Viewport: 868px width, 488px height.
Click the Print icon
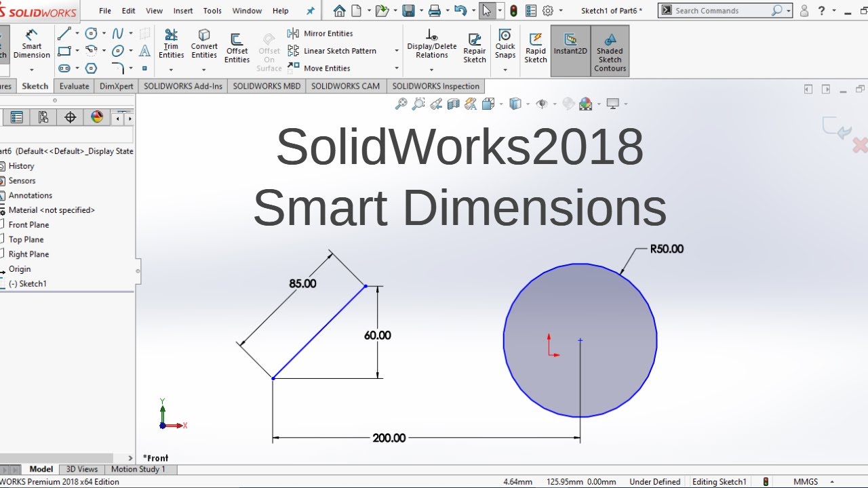(435, 10)
